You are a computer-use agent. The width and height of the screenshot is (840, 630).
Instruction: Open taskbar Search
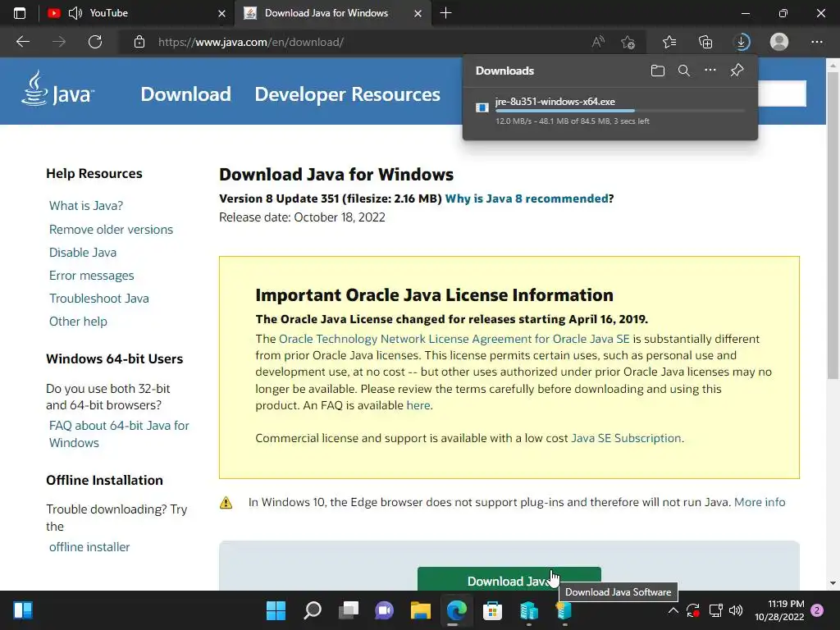click(313, 610)
